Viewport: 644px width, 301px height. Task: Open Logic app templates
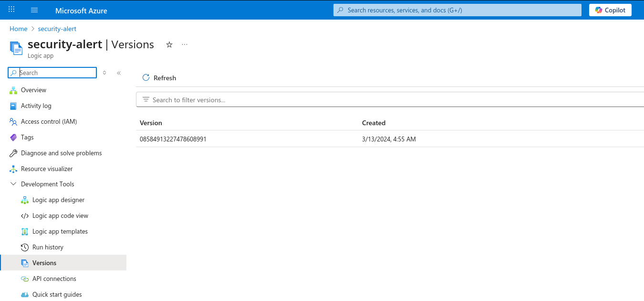[x=60, y=231]
